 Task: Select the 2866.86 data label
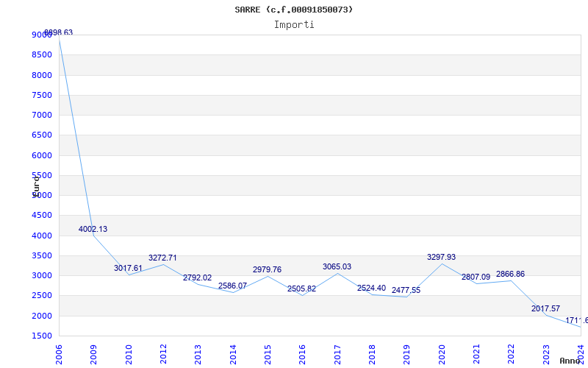(510, 274)
